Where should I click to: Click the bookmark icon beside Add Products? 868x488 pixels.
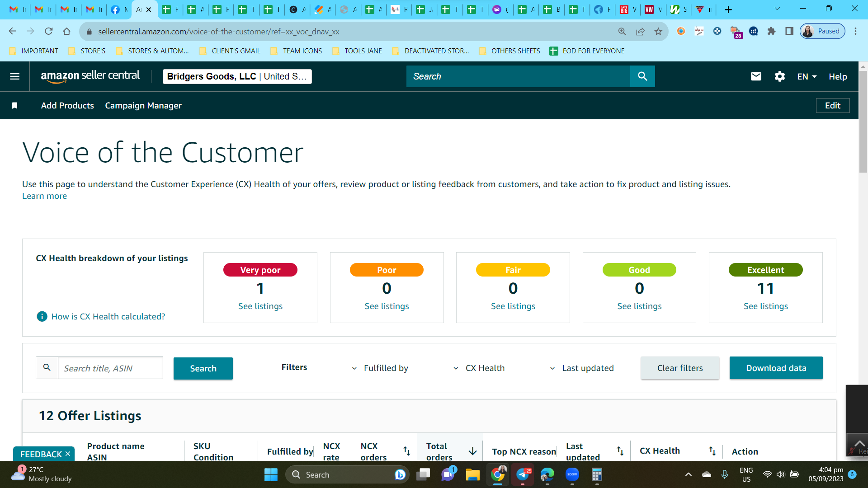pos(14,105)
